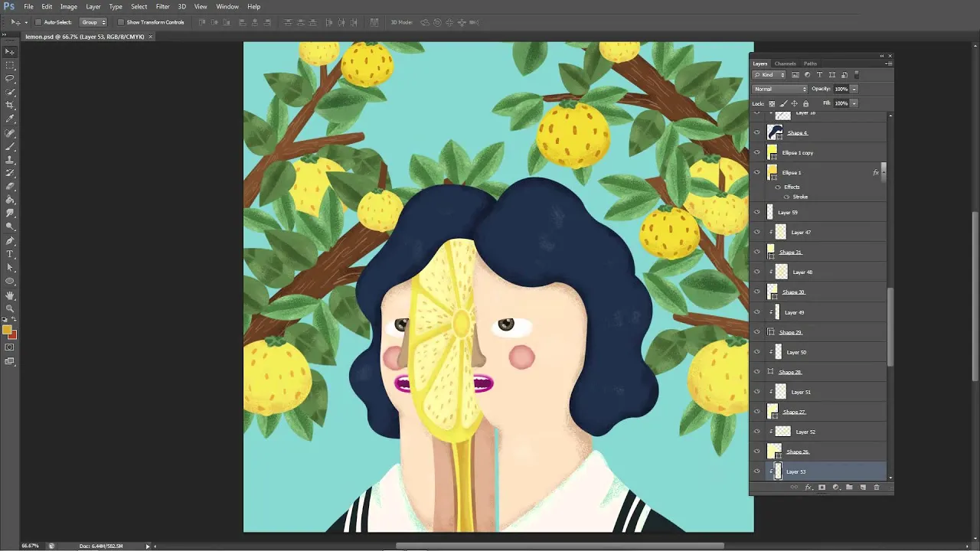
Task: Toggle layer filtering switch on
Action: (x=856, y=75)
